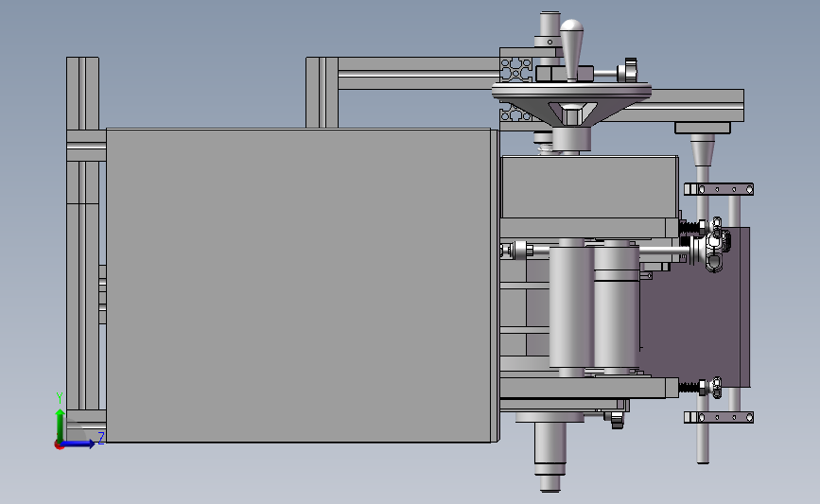
Task: Click the red origin ball of the triad
Action: [x=59, y=445]
